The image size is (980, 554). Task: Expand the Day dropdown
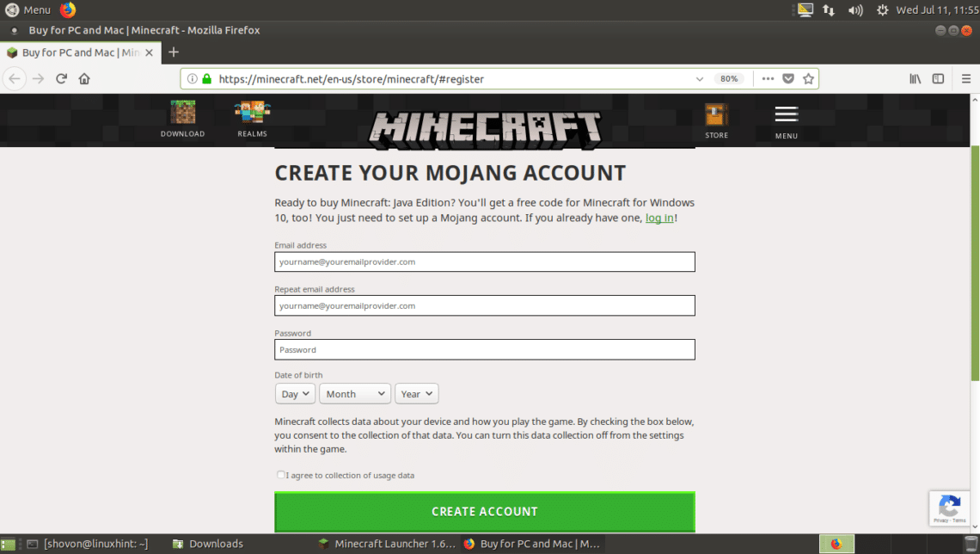click(295, 394)
